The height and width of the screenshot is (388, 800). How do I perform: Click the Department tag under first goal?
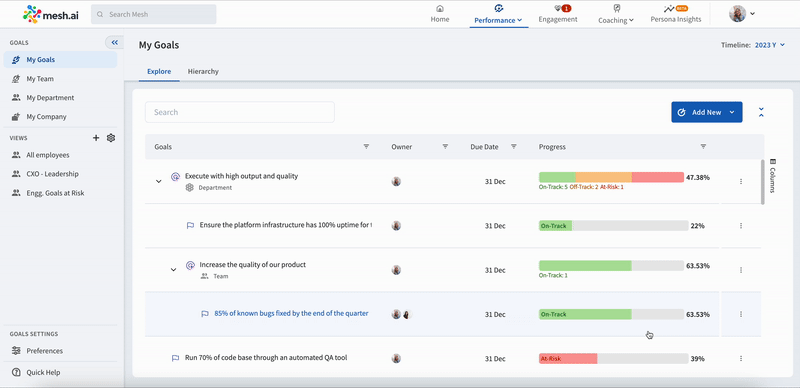[x=209, y=187]
